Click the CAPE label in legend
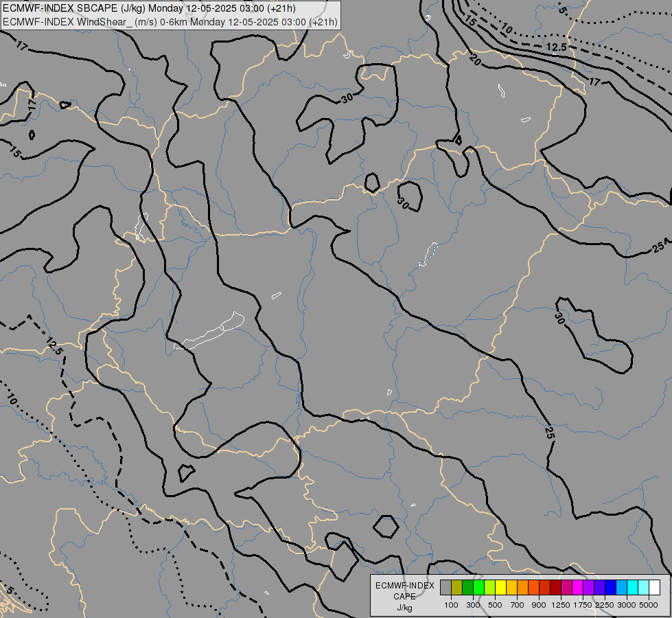The height and width of the screenshot is (618, 672). [x=404, y=597]
